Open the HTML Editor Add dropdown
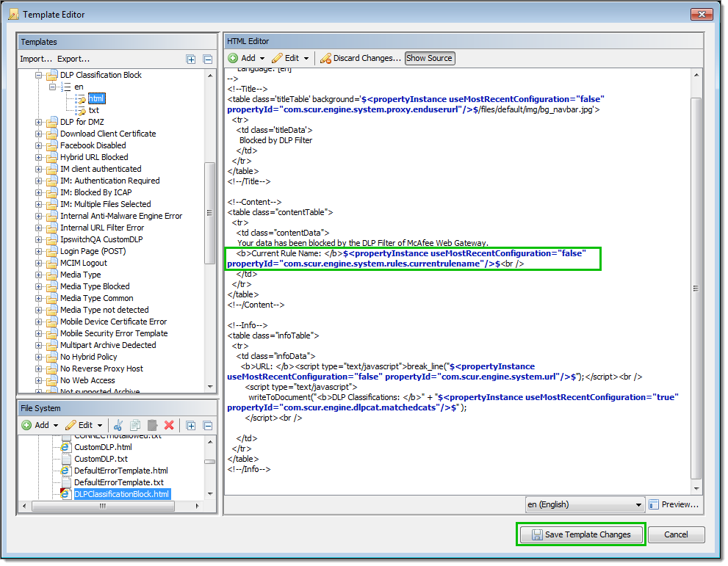The height and width of the screenshot is (566, 728). [247, 58]
